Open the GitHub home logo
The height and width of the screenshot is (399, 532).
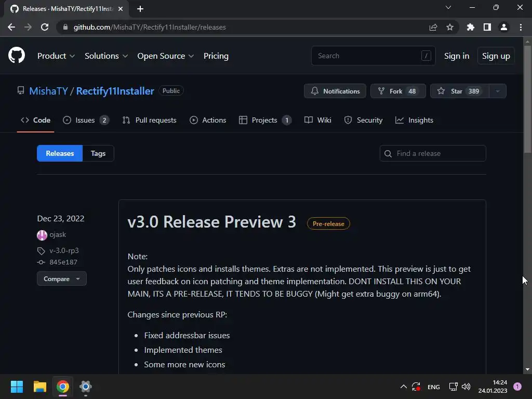tap(17, 55)
